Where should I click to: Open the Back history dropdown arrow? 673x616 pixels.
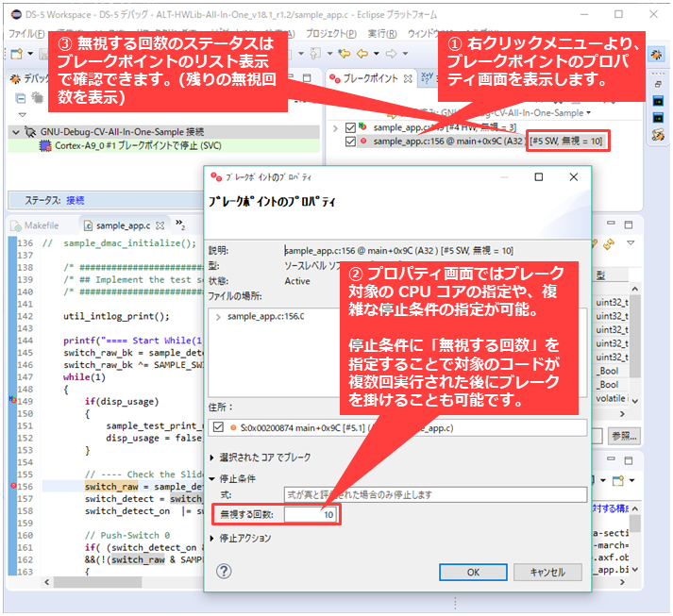click(x=377, y=54)
